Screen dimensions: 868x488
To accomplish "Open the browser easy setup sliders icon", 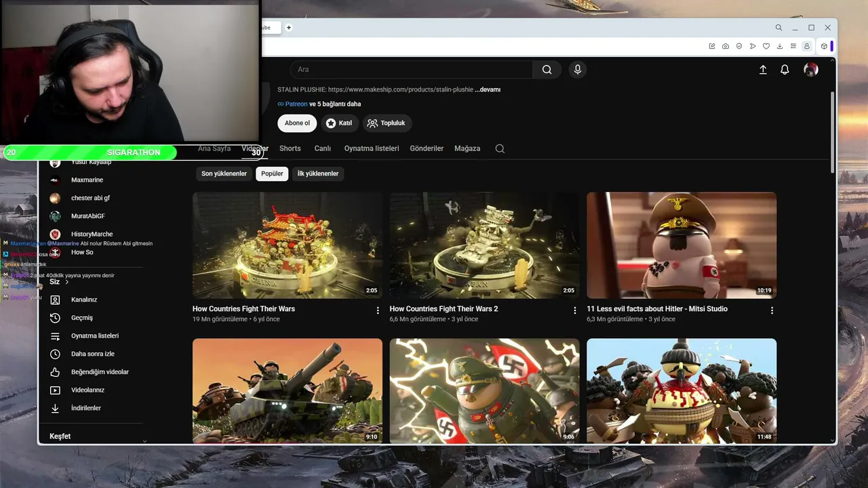I will pyautogui.click(x=793, y=46).
